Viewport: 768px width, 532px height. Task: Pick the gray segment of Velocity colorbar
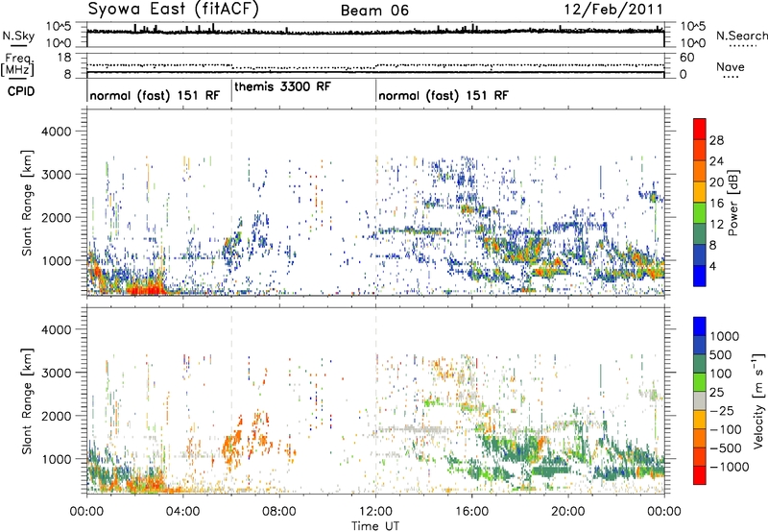(700, 401)
